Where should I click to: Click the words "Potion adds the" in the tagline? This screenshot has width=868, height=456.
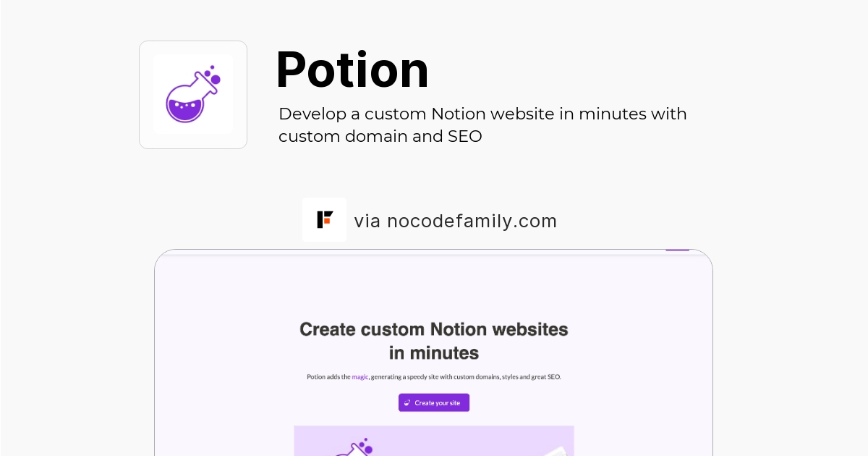coord(328,377)
